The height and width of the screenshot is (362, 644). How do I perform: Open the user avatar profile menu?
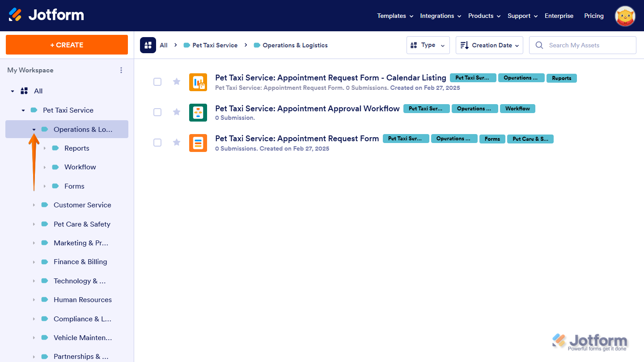point(625,16)
